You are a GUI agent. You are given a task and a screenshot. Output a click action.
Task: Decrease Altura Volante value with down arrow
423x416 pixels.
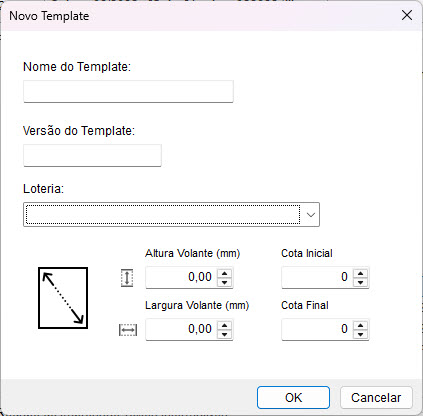(225, 282)
